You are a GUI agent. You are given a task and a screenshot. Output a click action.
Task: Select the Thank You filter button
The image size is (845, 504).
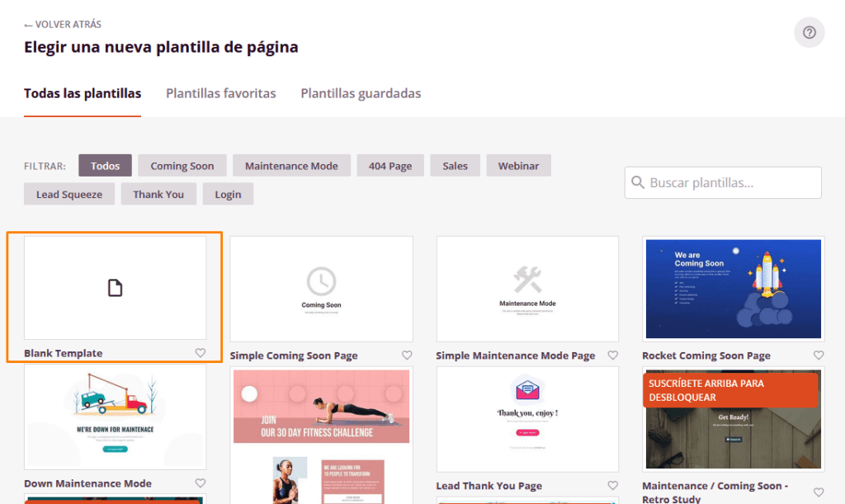(x=158, y=193)
